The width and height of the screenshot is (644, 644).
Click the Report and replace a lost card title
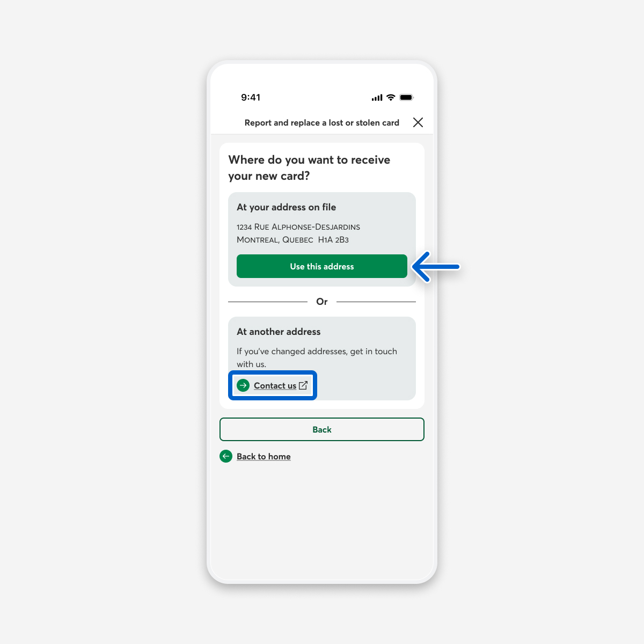322,123
